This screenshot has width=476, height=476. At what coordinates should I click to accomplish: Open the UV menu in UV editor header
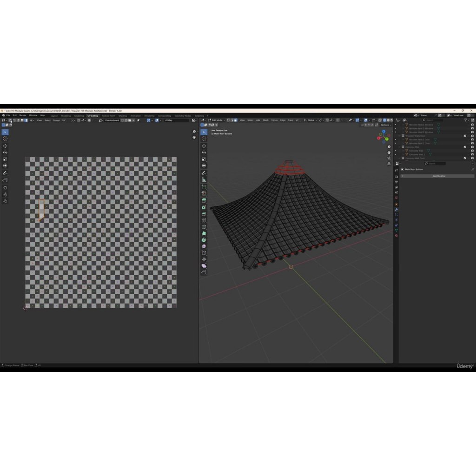pos(64,120)
